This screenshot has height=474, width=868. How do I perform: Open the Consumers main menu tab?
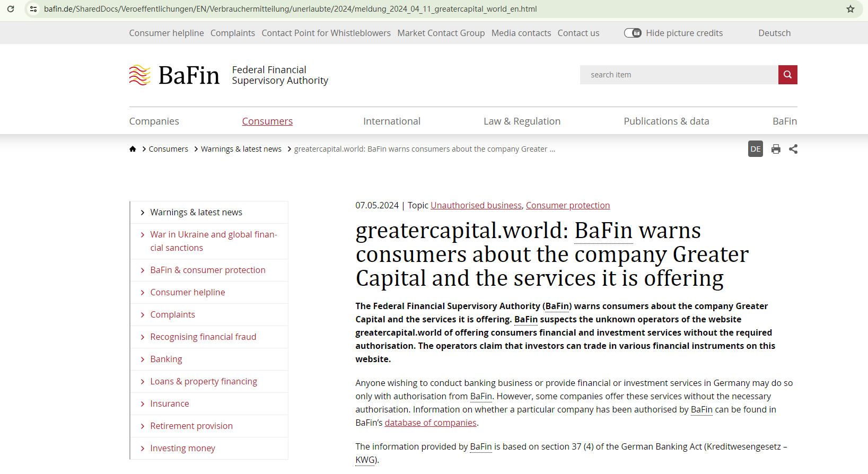point(267,121)
